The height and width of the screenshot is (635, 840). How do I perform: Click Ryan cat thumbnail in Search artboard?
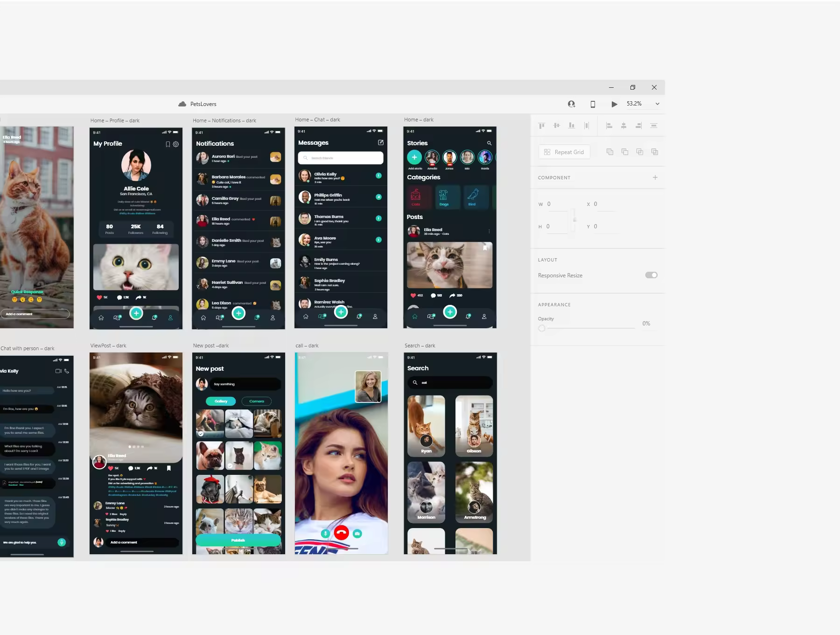tap(426, 426)
